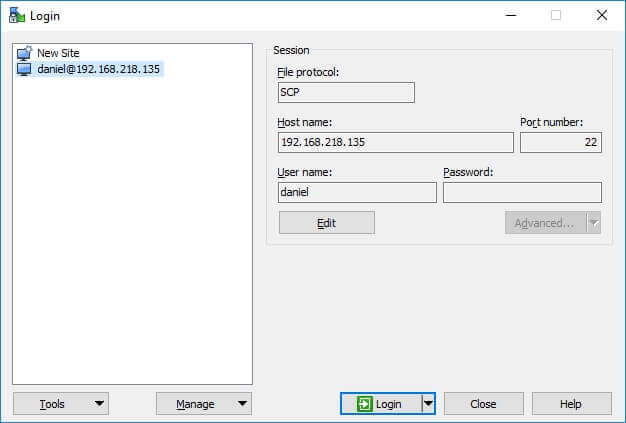
Task: Click the Close button at the bottom
Action: click(x=483, y=404)
